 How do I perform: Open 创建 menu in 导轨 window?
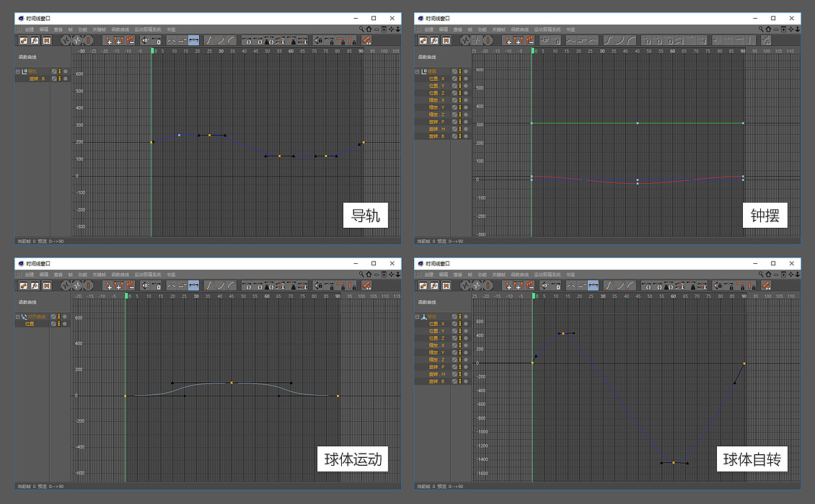coord(29,30)
